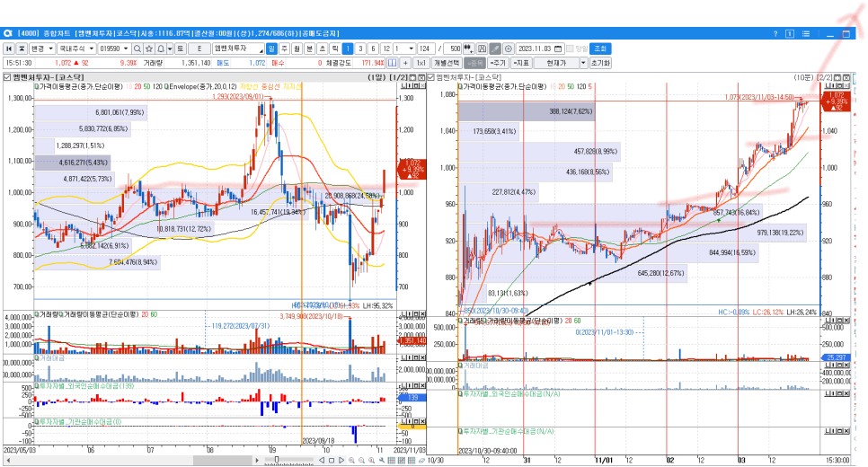The image size is (868, 467).
Task: Click the 토 button
Action: pyautogui.click(x=180, y=48)
